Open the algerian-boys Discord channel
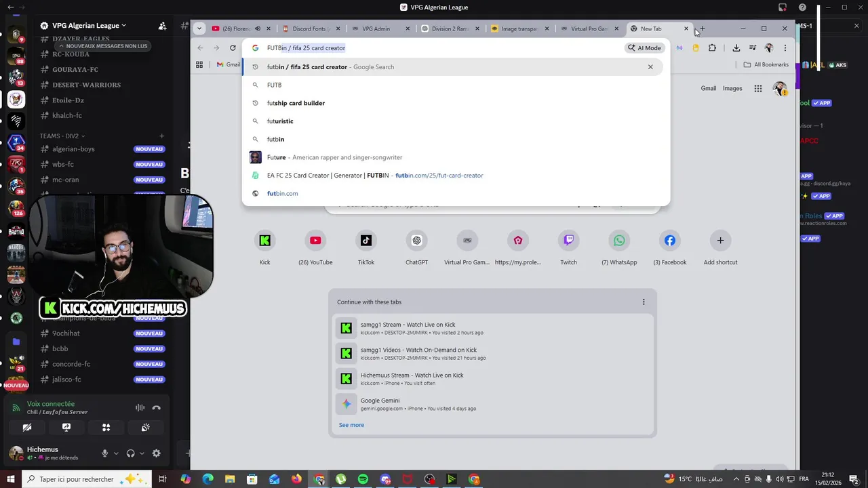Image resolution: width=868 pixels, height=488 pixels. (102, 149)
